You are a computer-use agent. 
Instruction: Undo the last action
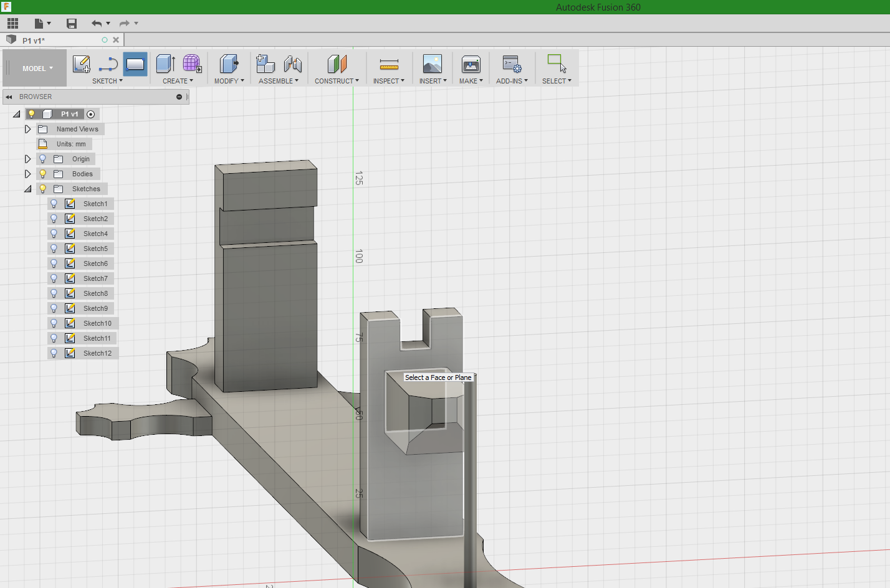click(97, 24)
